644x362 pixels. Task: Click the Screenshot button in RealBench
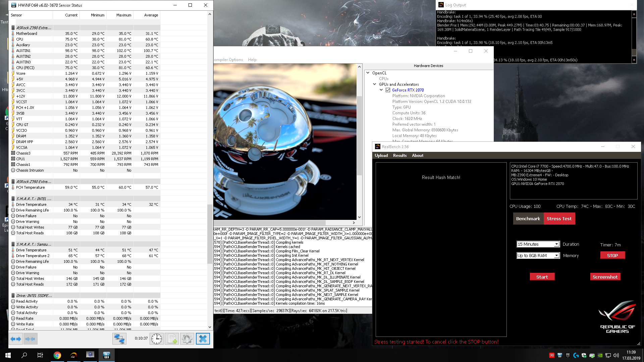pos(605,277)
